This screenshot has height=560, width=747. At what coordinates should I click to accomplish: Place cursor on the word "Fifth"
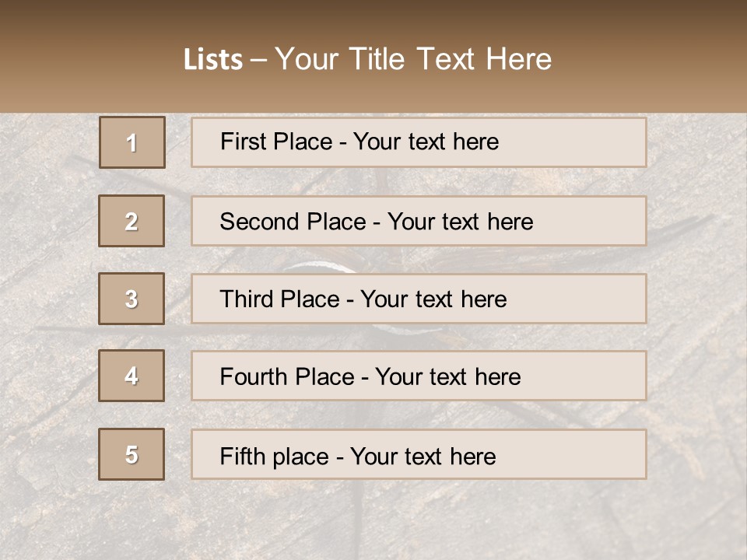tap(241, 456)
